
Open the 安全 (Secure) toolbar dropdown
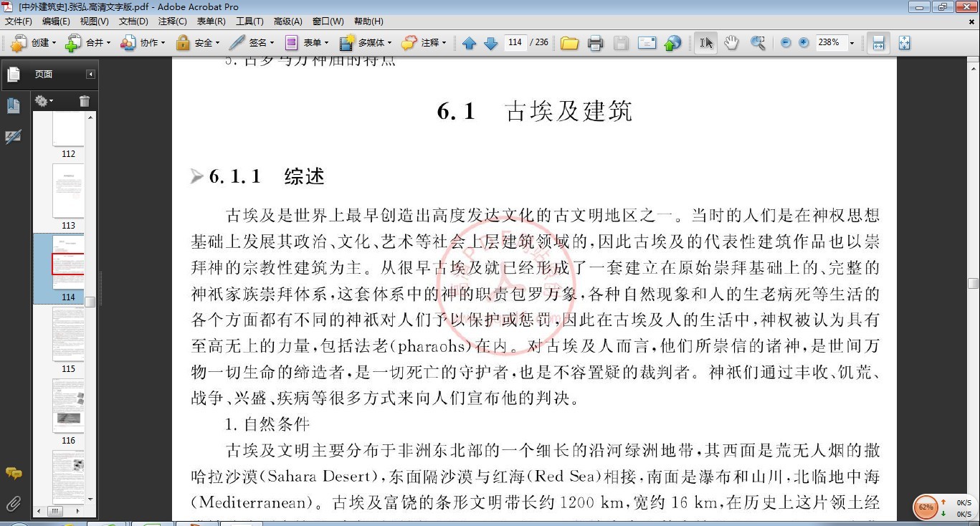click(x=217, y=43)
